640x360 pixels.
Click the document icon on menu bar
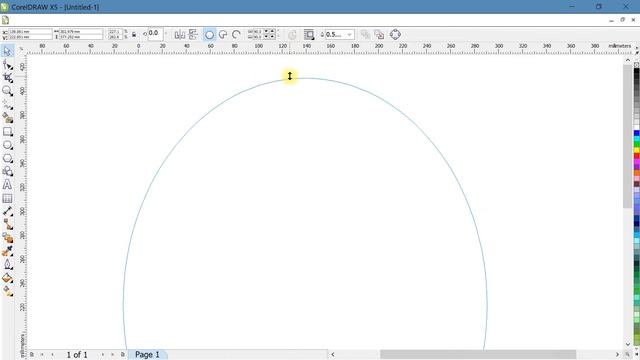5,20
